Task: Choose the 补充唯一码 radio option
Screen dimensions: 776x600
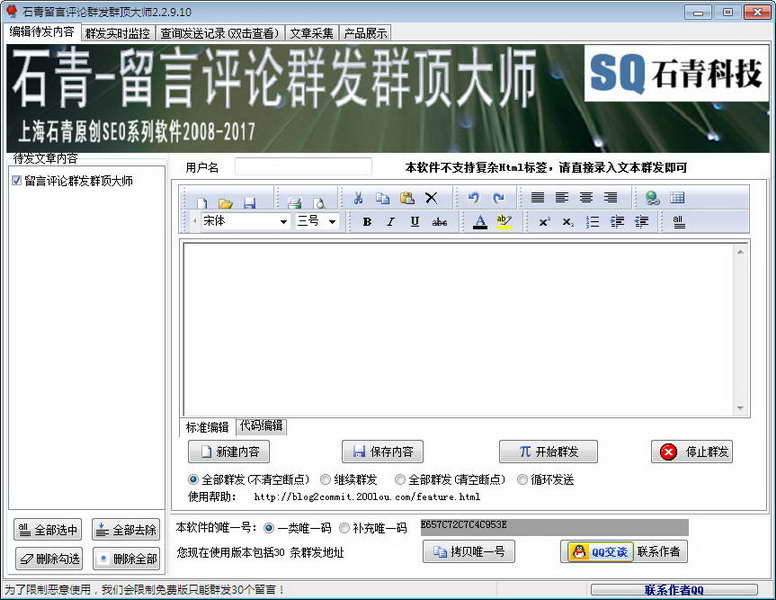Action: tap(344, 528)
